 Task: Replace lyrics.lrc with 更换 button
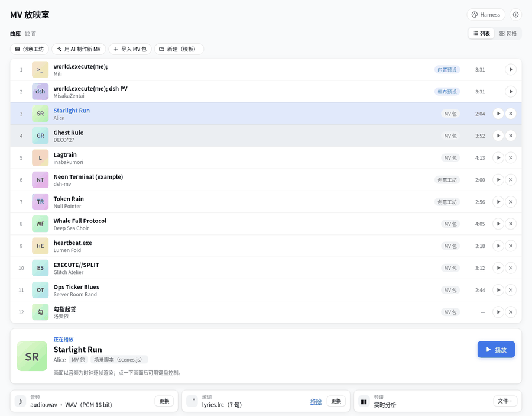point(336,401)
